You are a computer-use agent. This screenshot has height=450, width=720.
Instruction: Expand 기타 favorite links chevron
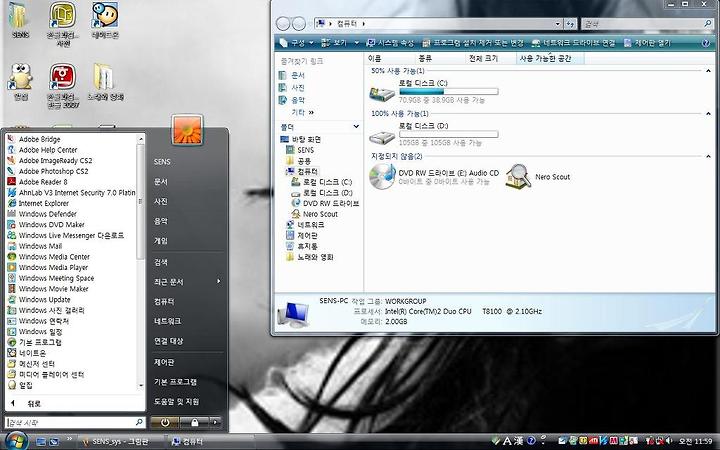coord(311,112)
